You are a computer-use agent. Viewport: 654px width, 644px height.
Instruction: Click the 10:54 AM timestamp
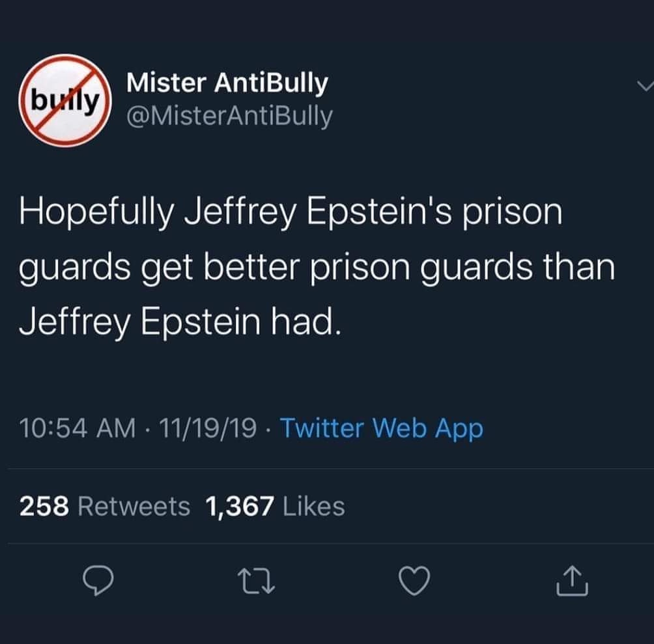pos(78,428)
